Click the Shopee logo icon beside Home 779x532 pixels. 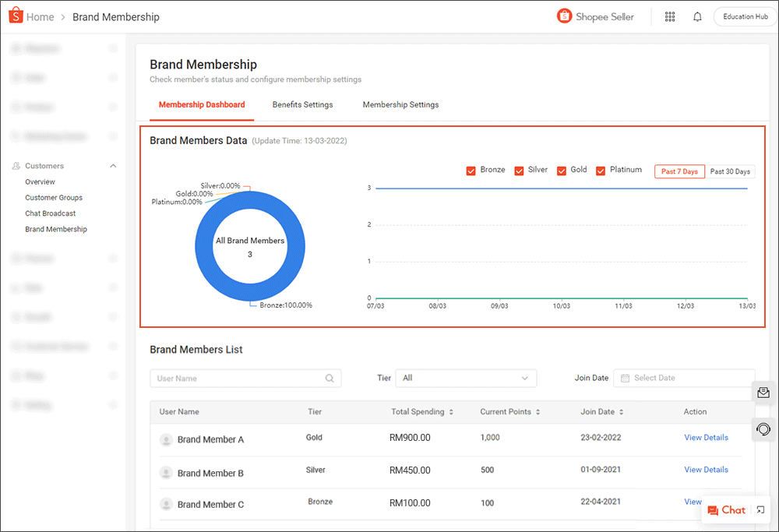tap(16, 16)
